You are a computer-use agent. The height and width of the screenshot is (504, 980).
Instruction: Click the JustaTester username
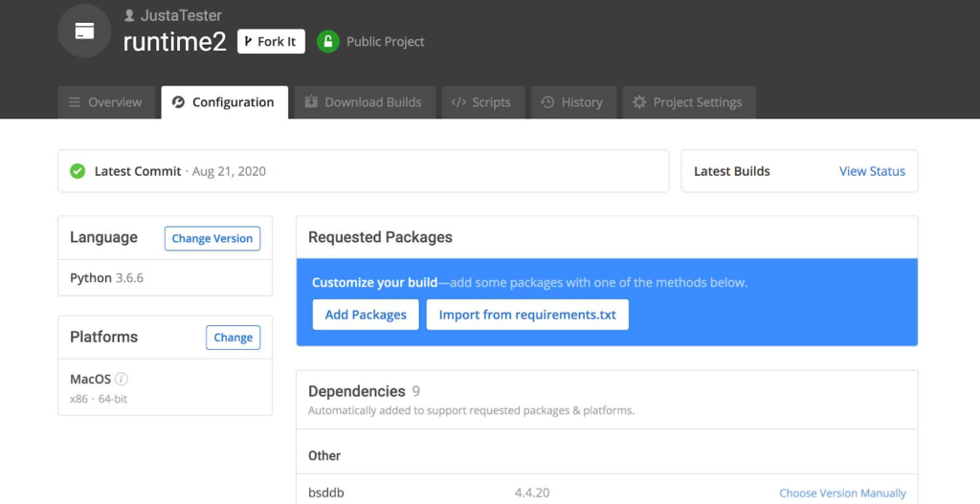181,15
